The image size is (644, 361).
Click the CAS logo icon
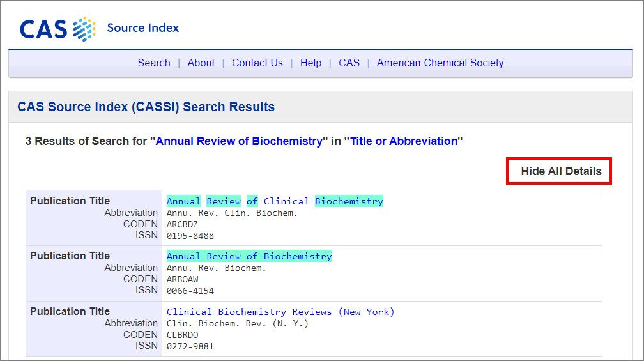[57, 29]
